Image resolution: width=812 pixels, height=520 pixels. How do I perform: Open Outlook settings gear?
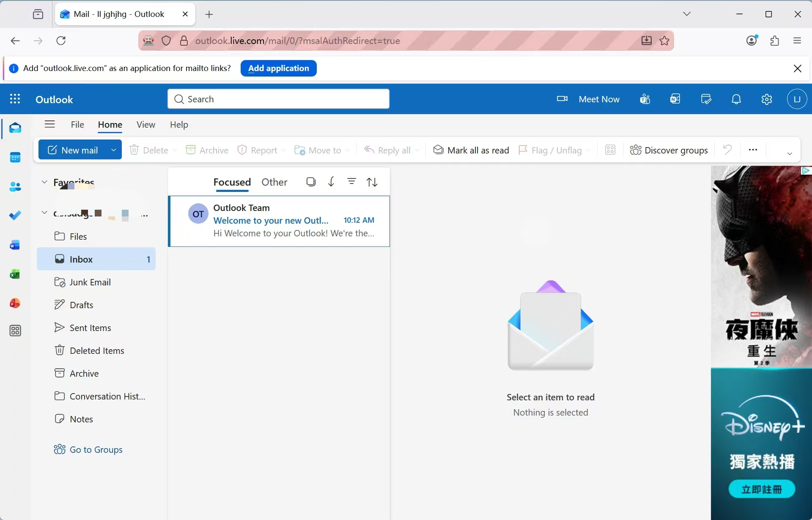pos(767,99)
